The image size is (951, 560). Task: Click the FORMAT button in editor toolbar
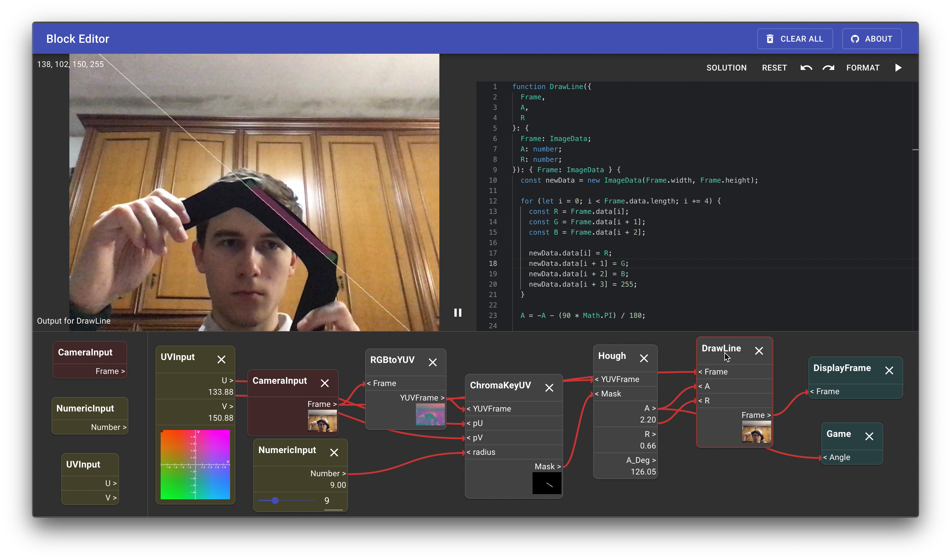[863, 67]
